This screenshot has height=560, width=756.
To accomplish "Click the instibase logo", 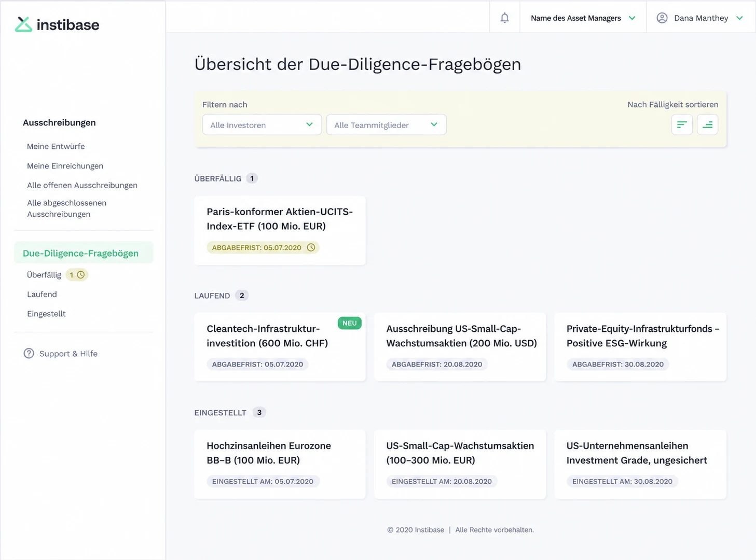I will (57, 24).
